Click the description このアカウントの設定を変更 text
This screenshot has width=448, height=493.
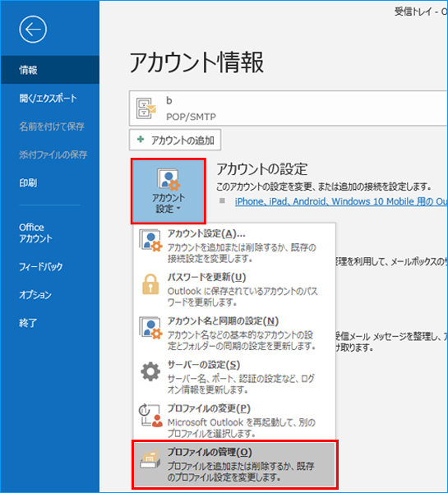point(323,187)
